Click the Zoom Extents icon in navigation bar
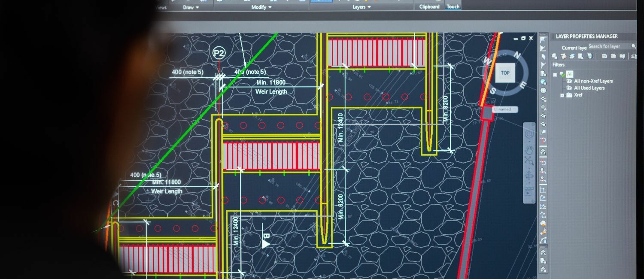This screenshot has width=644, height=279. point(529,161)
